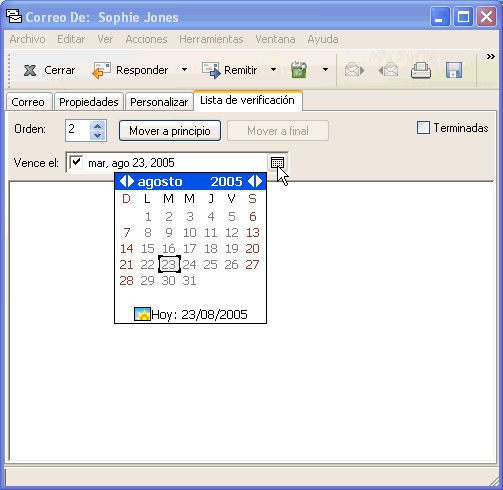
Task: Click the Mover a principio button
Action: 170,131
